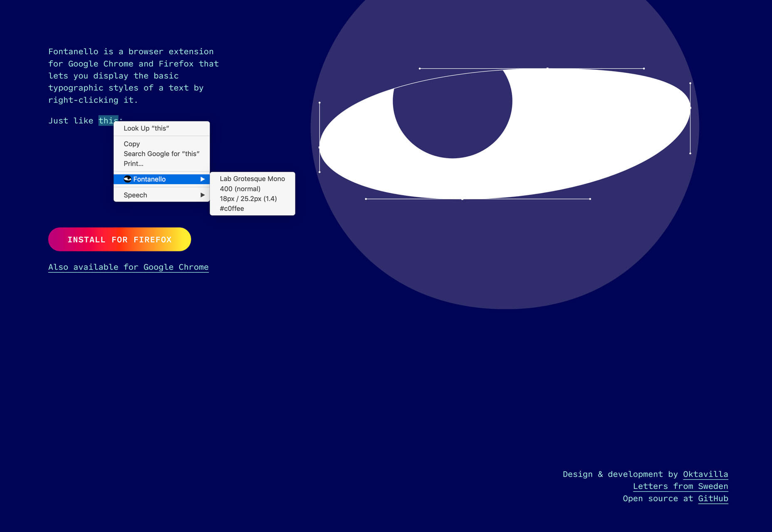This screenshot has height=532, width=772.
Task: Open the Oktavilla link
Action: point(705,474)
